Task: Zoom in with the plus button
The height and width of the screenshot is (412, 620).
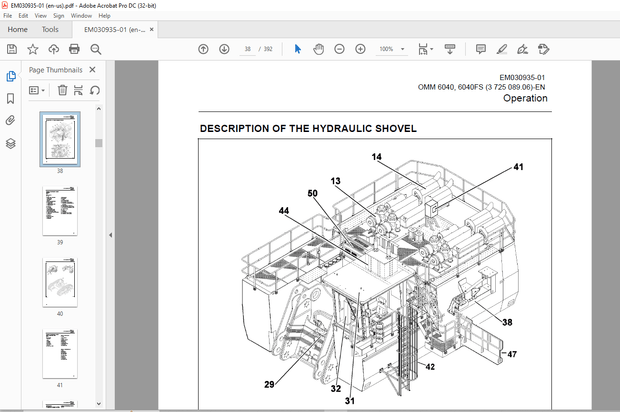Action: (x=360, y=49)
